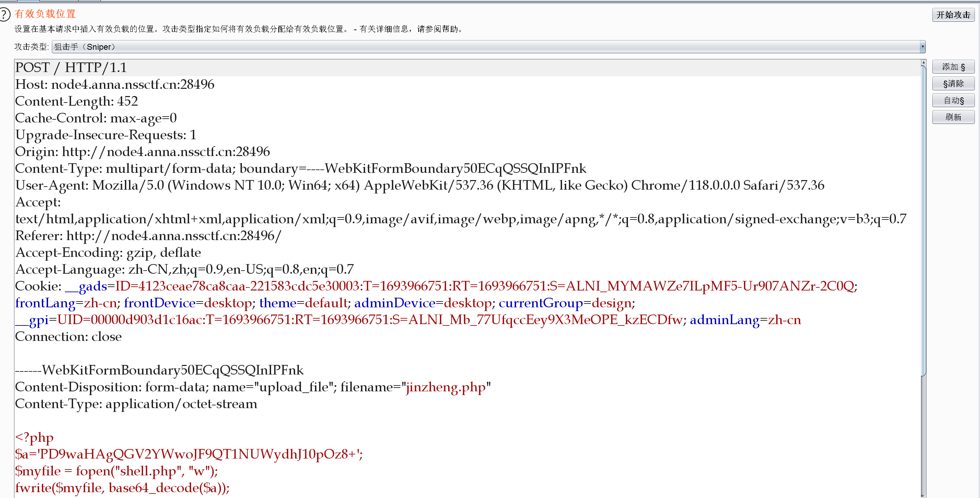The height and width of the screenshot is (498, 980).
Task: Click the Host header line text
Action: [115, 84]
